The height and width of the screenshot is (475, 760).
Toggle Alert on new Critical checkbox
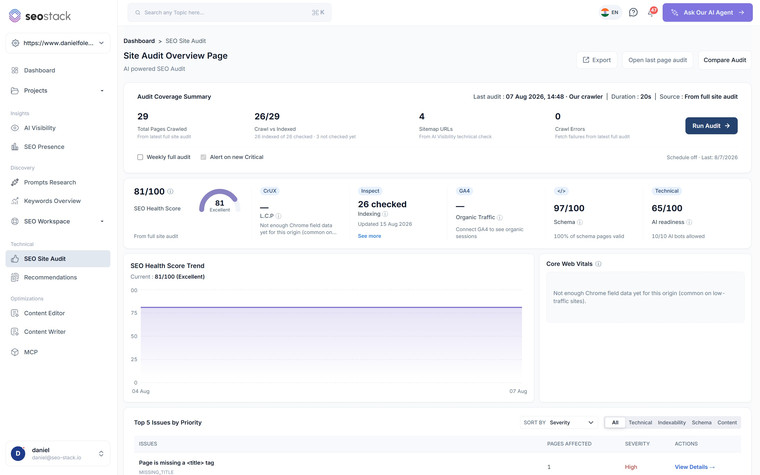pyautogui.click(x=204, y=157)
